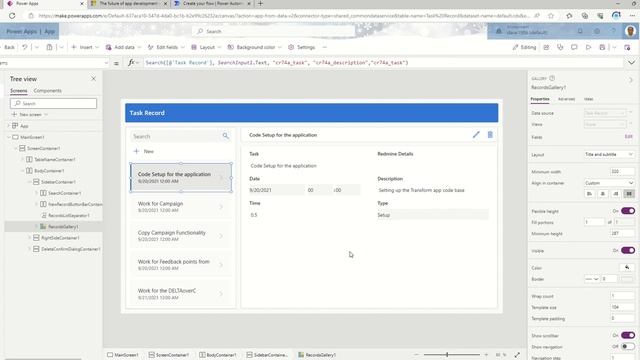Open the Layout menu in toolbar
The height and width of the screenshot is (360, 640).
click(206, 47)
